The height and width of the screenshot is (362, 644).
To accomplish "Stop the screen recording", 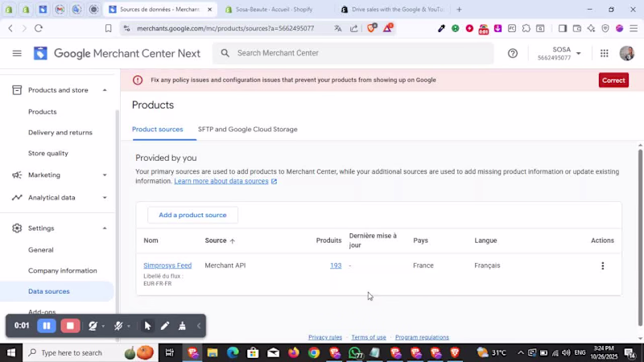I will click(70, 326).
